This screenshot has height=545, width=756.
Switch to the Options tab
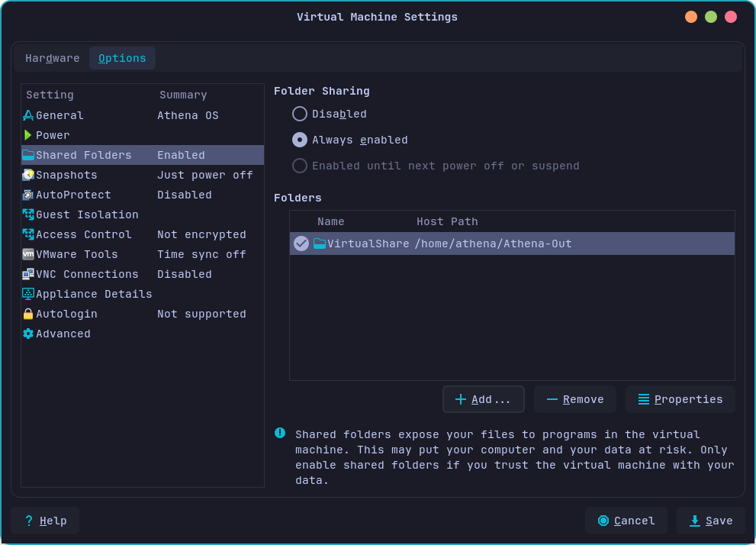[x=122, y=57]
